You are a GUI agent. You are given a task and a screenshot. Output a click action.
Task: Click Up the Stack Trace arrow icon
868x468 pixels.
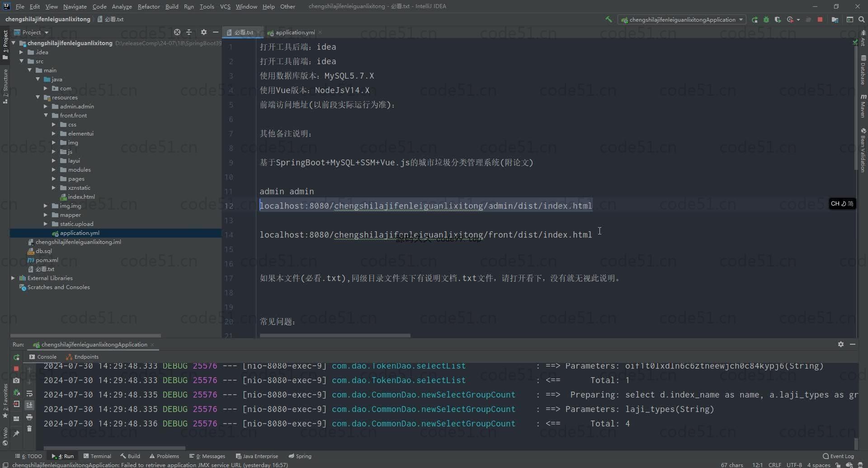click(x=29, y=370)
